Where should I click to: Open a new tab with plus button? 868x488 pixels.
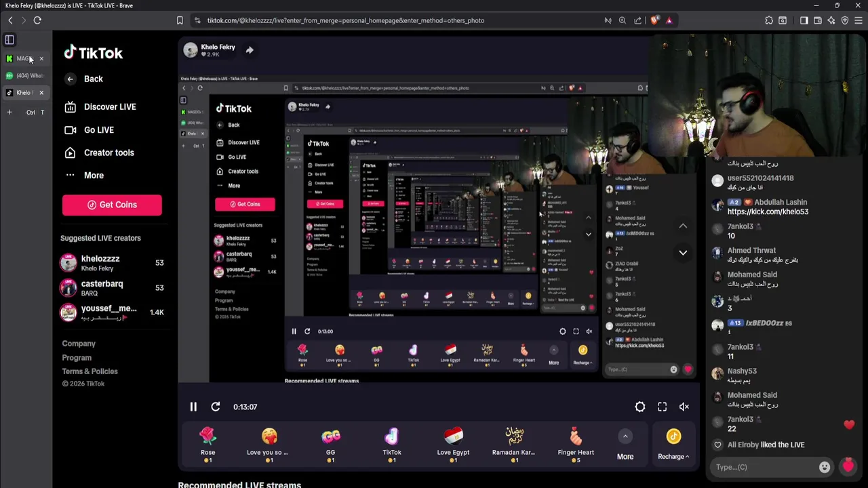[9, 113]
